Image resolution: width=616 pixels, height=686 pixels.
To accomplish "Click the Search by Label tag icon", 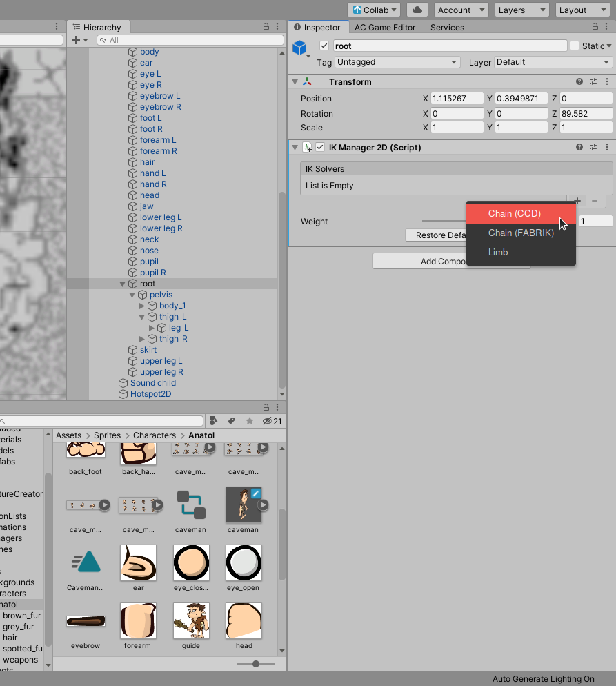I will pos(232,421).
